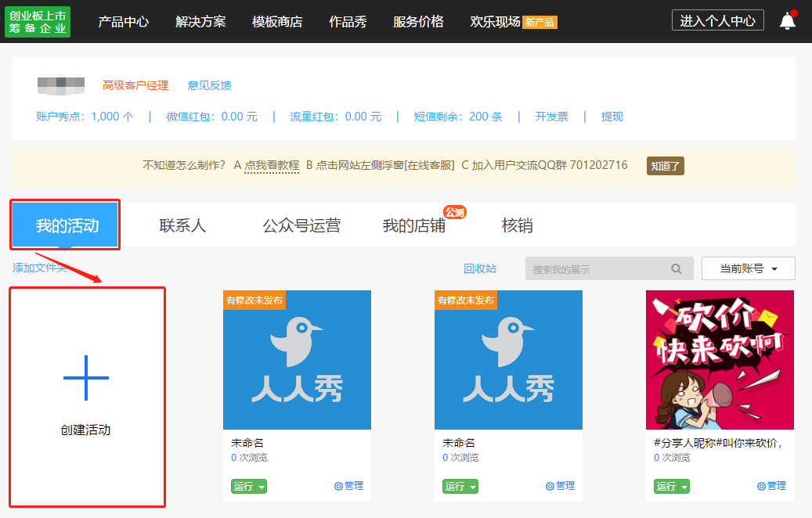Open 管理 on 砍价 card

click(771, 486)
